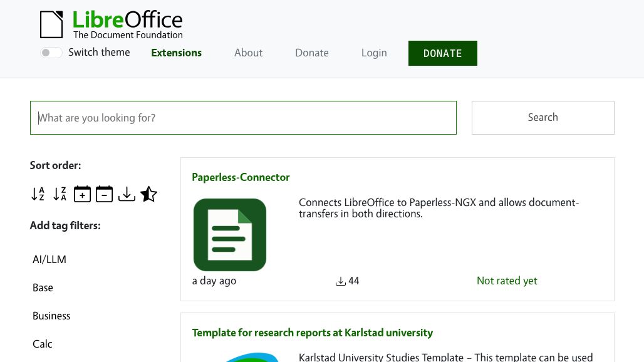This screenshot has width=644, height=362.
Task: Click the 'a day ago' timestamp
Action: tap(214, 281)
